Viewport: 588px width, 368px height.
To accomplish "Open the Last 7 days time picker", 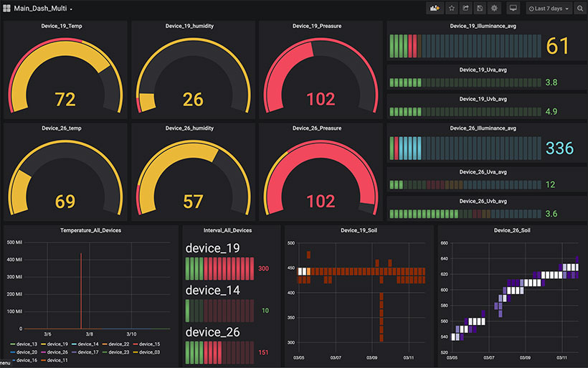I will point(549,9).
